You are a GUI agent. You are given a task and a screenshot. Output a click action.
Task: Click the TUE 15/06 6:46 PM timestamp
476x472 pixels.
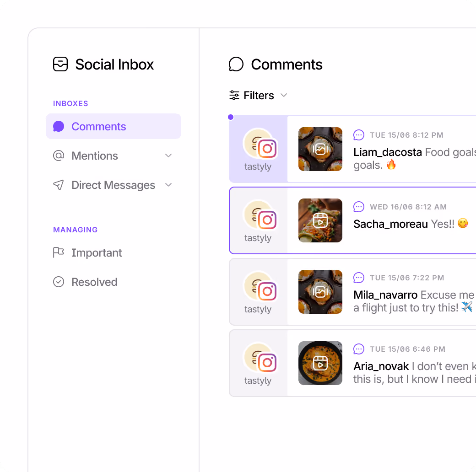pyautogui.click(x=408, y=349)
